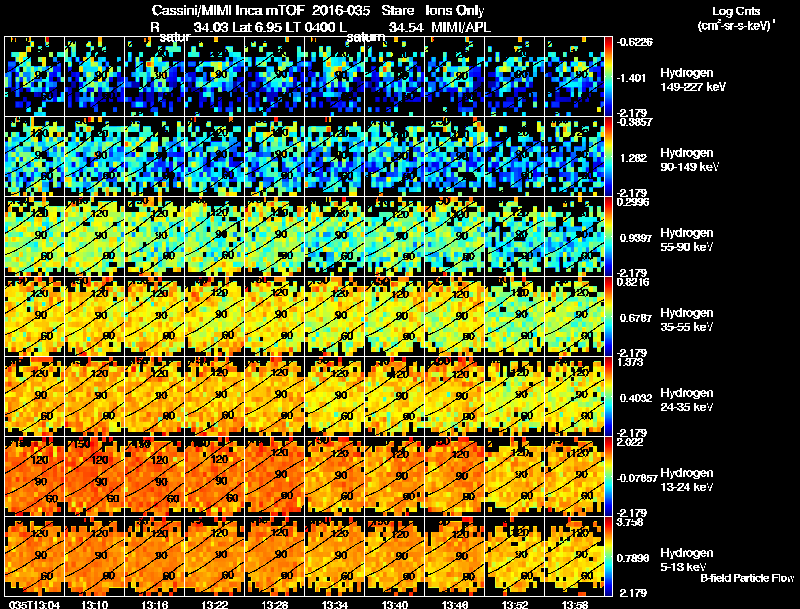800x609 pixels.
Task: Click the color bar beside Hydrogen 24-35 keV
Action: (x=608, y=397)
